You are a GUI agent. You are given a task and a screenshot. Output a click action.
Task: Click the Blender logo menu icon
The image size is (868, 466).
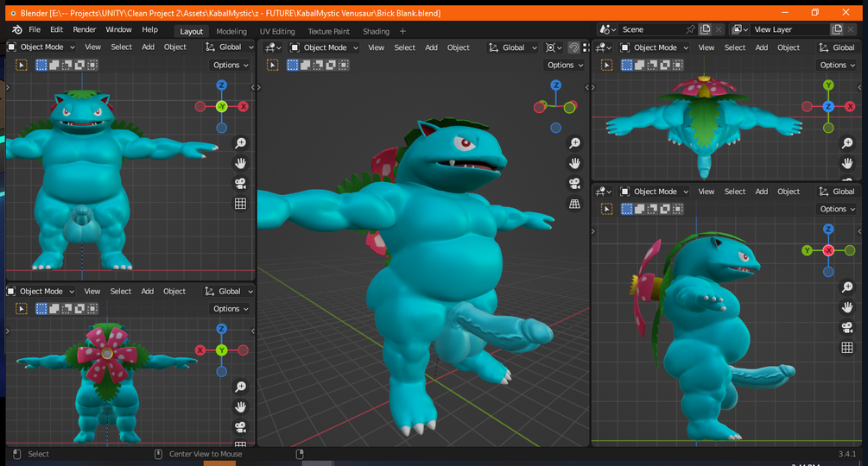pyautogui.click(x=16, y=30)
